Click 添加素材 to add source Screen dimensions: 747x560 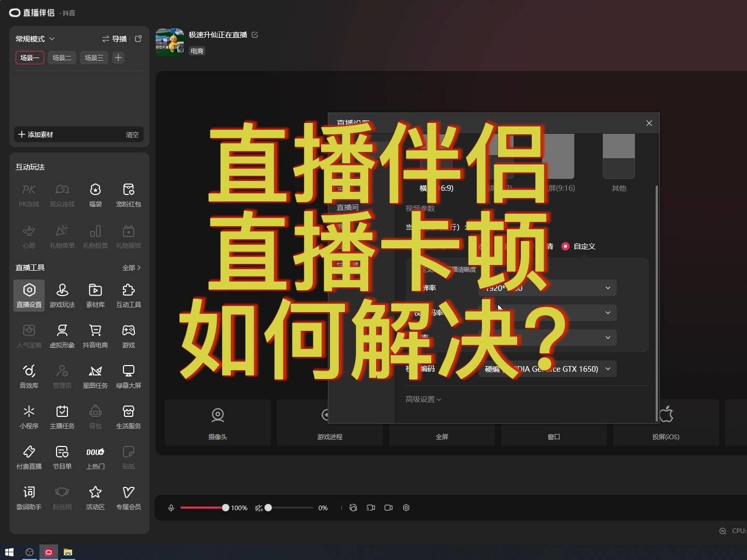point(35,134)
